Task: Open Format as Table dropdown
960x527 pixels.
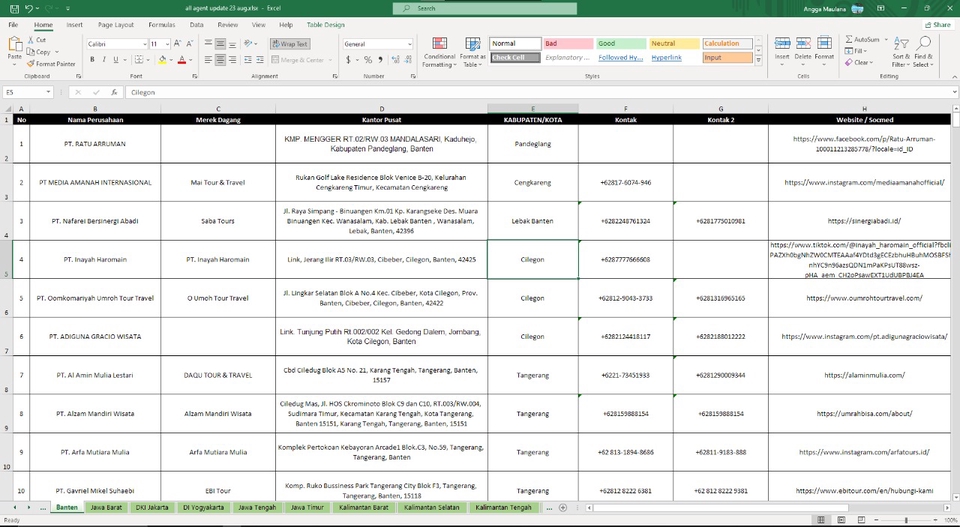Action: [x=472, y=52]
